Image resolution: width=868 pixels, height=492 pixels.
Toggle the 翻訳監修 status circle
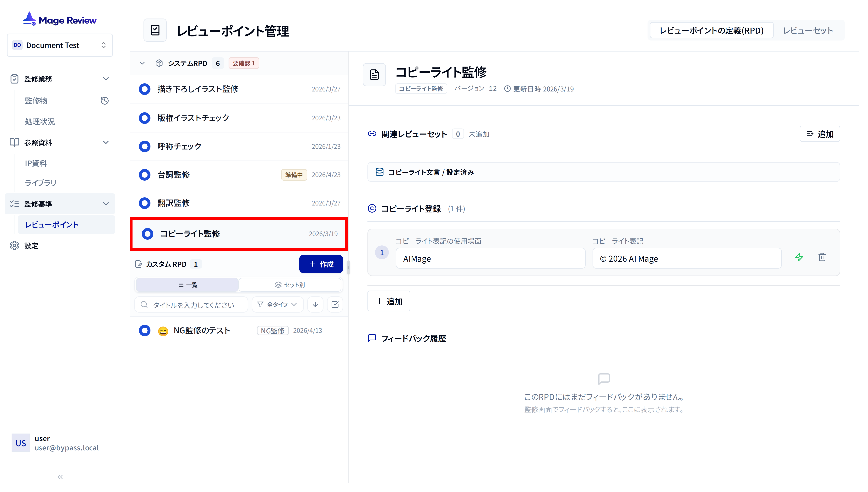coord(144,203)
